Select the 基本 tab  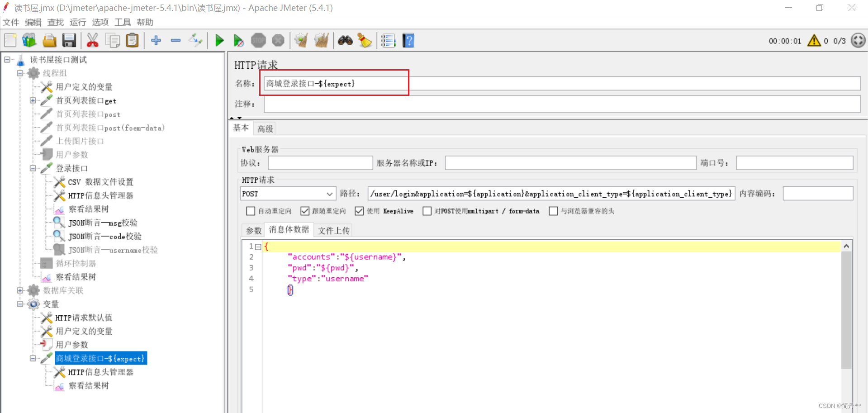(x=241, y=128)
